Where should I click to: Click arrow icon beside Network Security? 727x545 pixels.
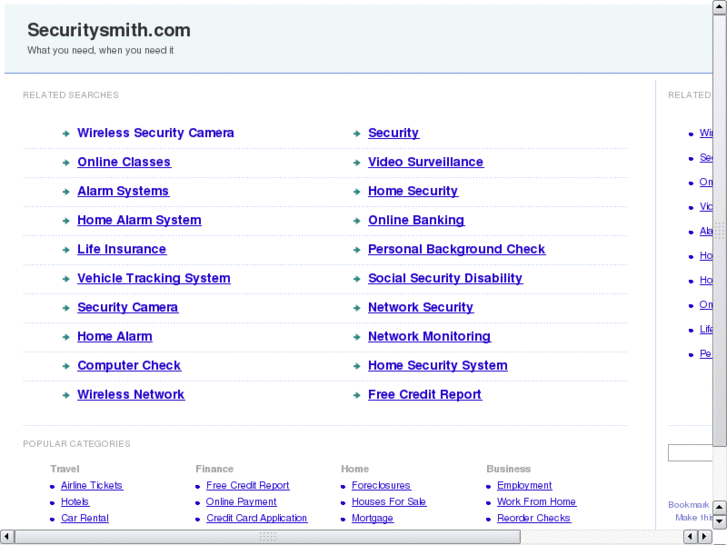tap(357, 308)
